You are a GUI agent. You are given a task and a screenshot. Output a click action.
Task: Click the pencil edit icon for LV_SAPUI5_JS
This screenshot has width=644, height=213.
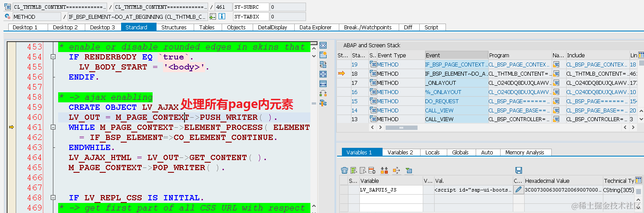coord(518,189)
